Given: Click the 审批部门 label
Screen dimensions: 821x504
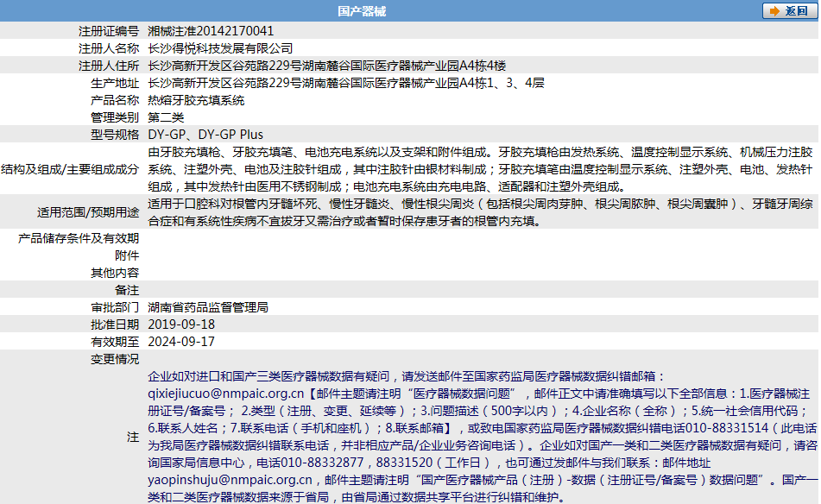Looking at the screenshot, I should click(115, 307).
